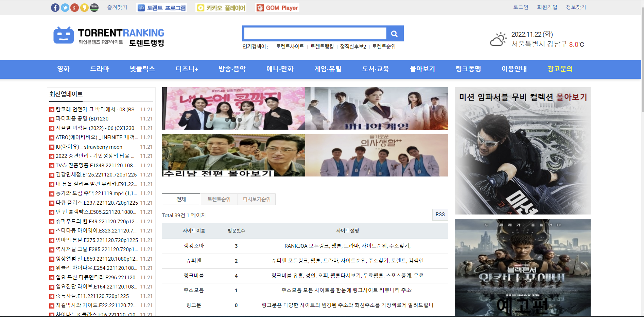Open the 수리남 전편 몰아보기 banner

[233, 155]
